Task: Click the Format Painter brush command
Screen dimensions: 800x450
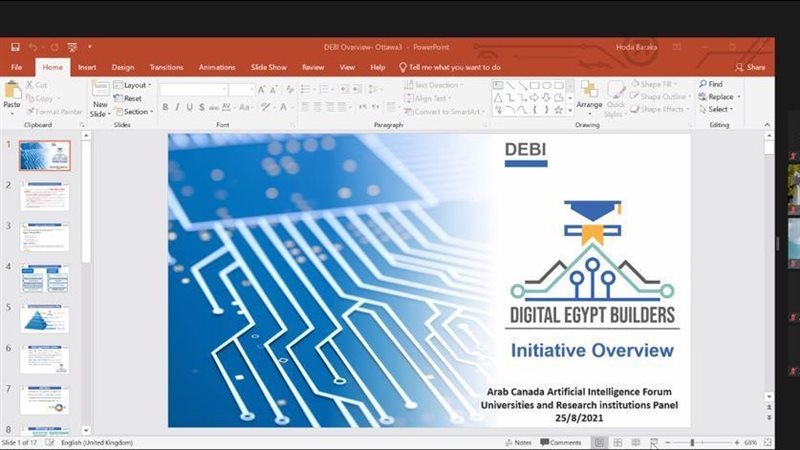Action: point(54,111)
